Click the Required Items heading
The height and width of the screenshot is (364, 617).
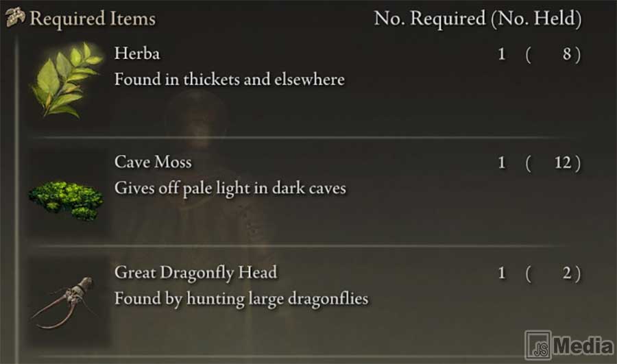(93, 19)
